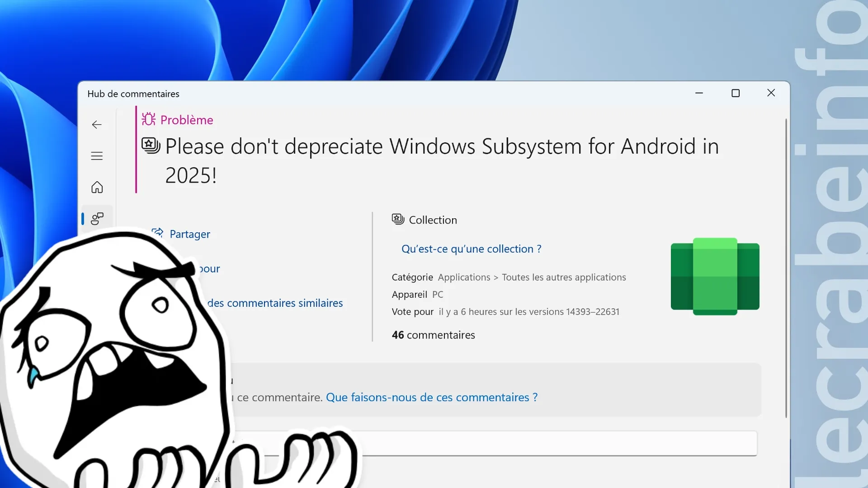Minimize the Hub de commentaires window

[x=699, y=93]
